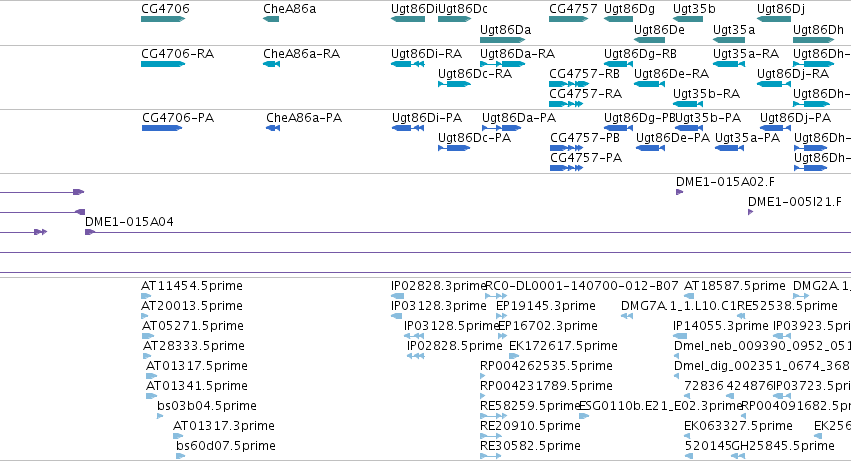Click the RP004231789.5prime EST label
The height and width of the screenshot is (461, 851).
tap(547, 387)
